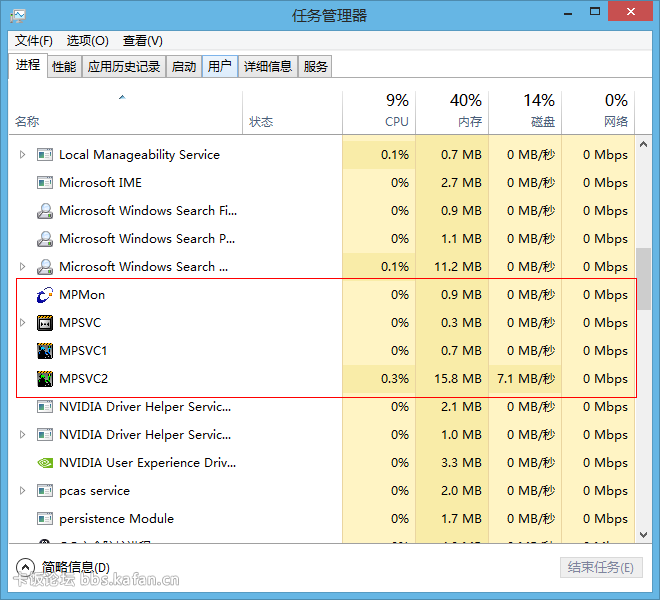This screenshot has width=660, height=600.
Task: Click NVIDIA User Experience Driver icon
Action: (x=44, y=463)
